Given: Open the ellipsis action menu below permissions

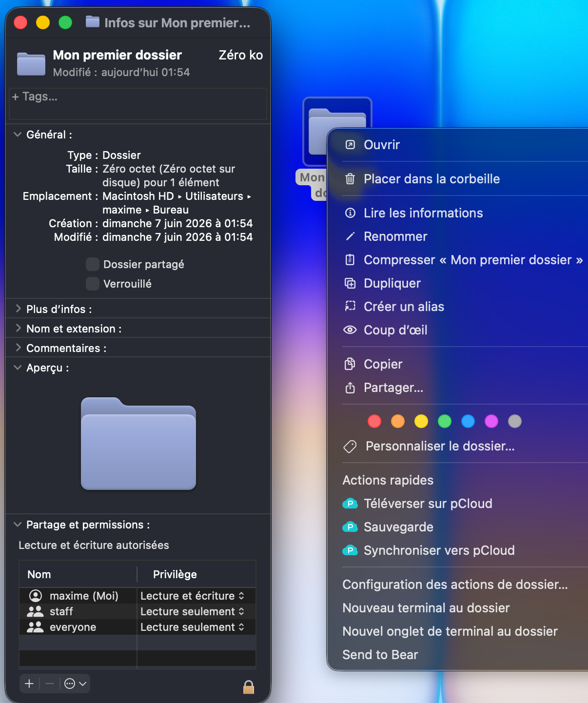Looking at the screenshot, I should pos(75,683).
